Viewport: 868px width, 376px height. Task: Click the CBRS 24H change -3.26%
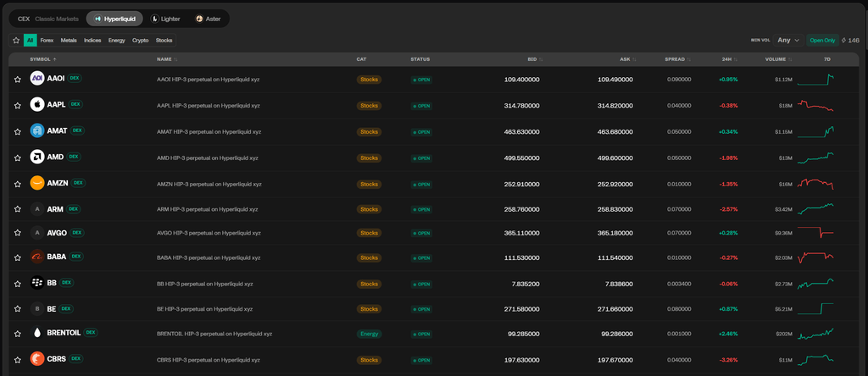pos(728,360)
